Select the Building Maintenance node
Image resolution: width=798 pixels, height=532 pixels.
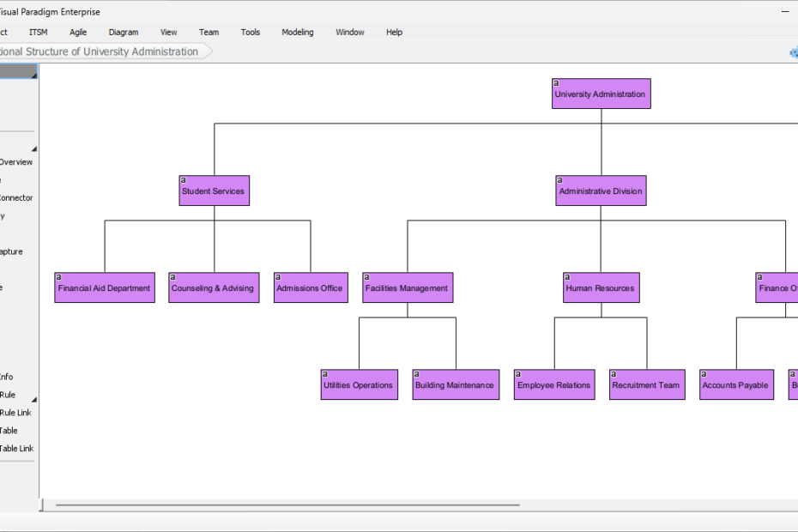coord(455,386)
